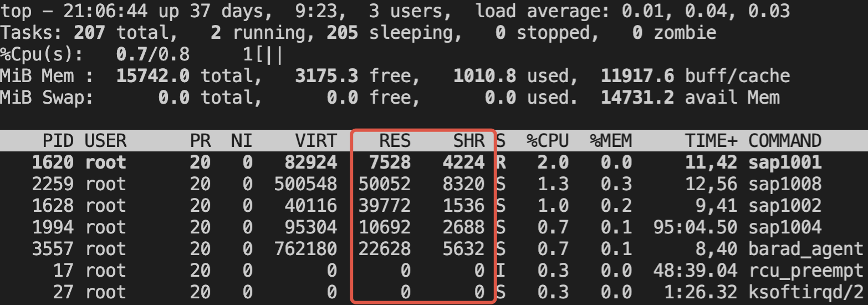This screenshot has width=868, height=305.
Task: Click RES value 50052 for sap1008
Action: [x=385, y=184]
